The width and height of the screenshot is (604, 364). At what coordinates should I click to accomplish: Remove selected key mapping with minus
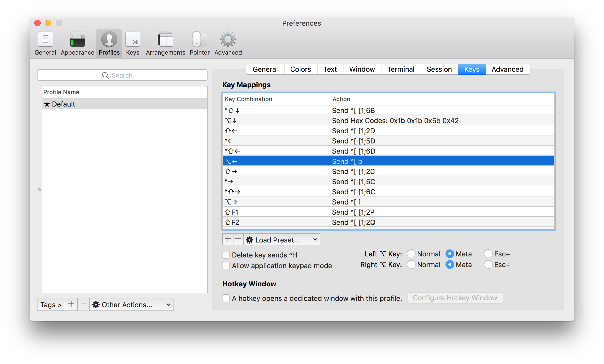(x=238, y=239)
